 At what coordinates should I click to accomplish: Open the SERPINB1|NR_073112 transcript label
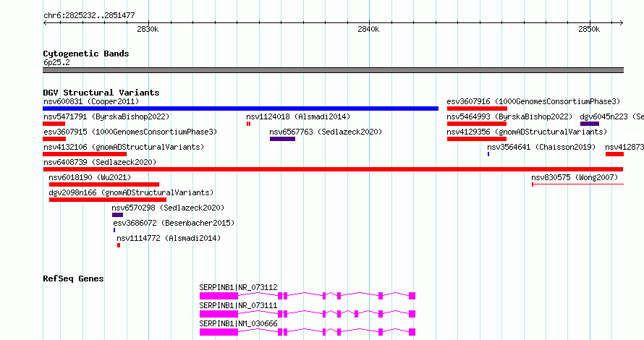click(238, 287)
